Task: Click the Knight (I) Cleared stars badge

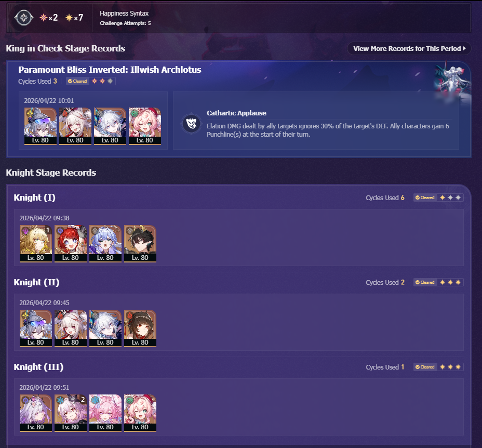Action: tap(438, 197)
